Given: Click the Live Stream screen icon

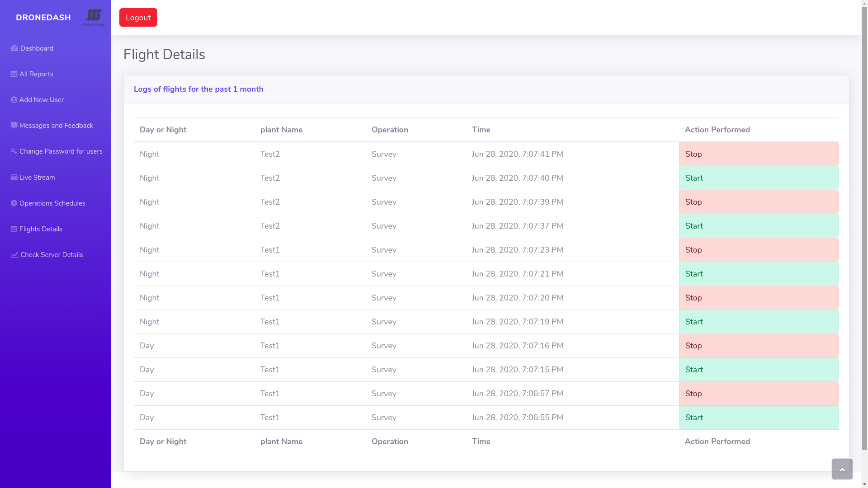Looking at the screenshot, I should (x=14, y=178).
